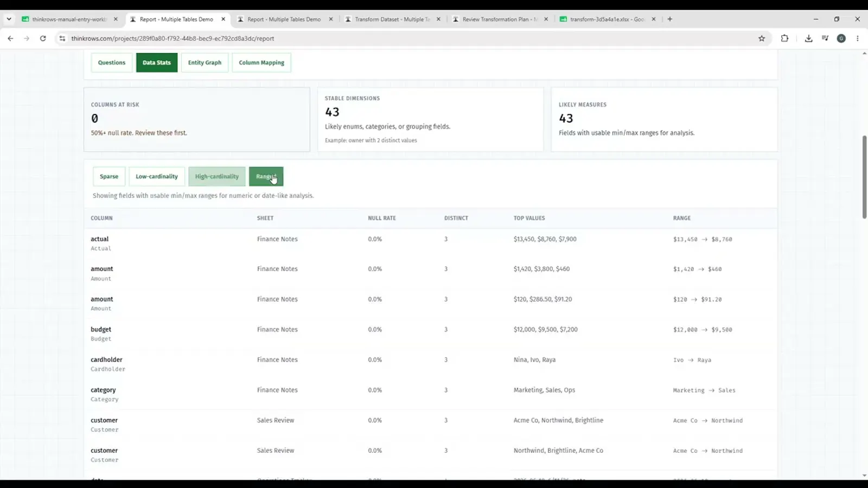Filter by Sparse fields

tap(109, 176)
